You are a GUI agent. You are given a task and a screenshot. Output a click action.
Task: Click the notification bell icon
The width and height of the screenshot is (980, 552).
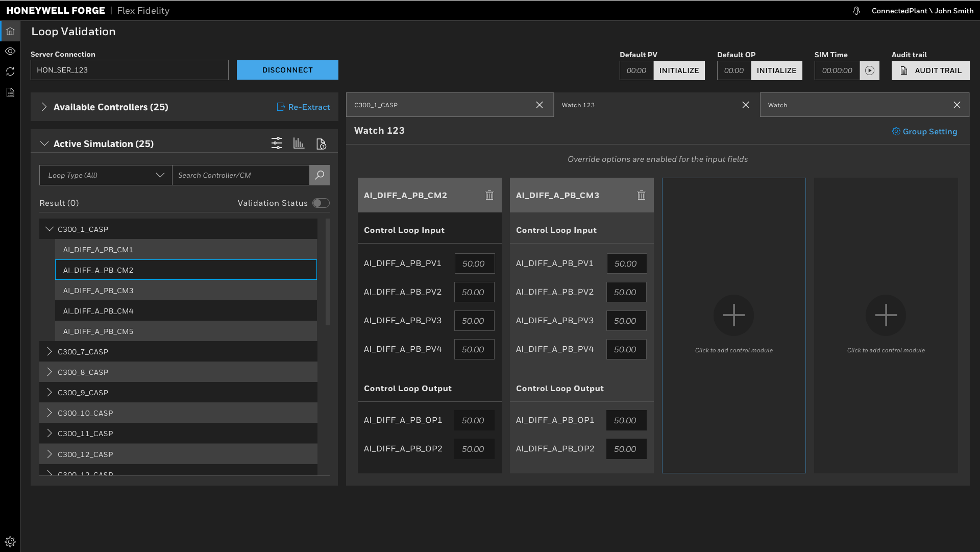[856, 10]
